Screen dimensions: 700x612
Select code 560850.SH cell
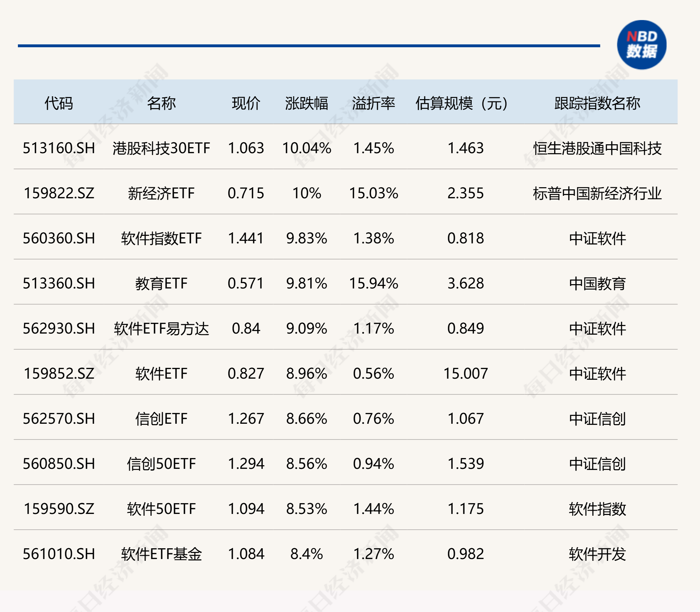(x=59, y=464)
